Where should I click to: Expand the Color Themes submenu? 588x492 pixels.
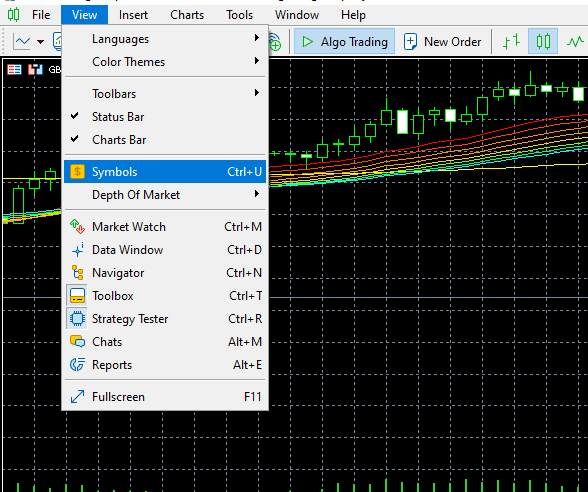165,62
